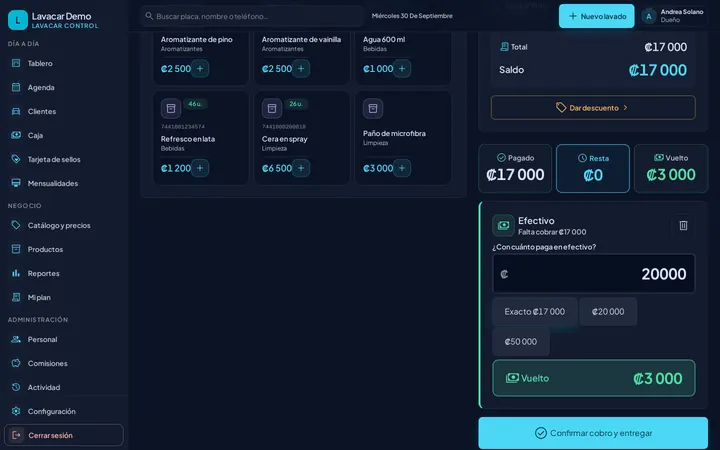The height and width of the screenshot is (450, 720).
Task: Click the Tablero icon in sidebar
Action: click(16, 63)
